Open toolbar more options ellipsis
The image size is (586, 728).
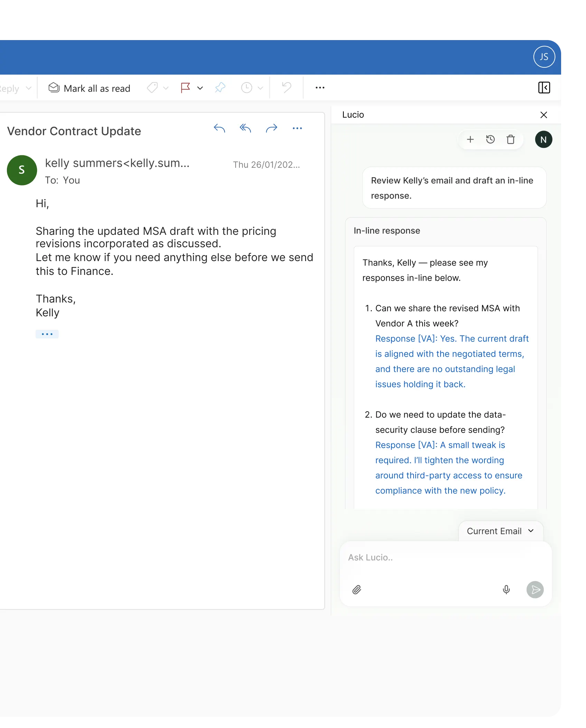(320, 88)
